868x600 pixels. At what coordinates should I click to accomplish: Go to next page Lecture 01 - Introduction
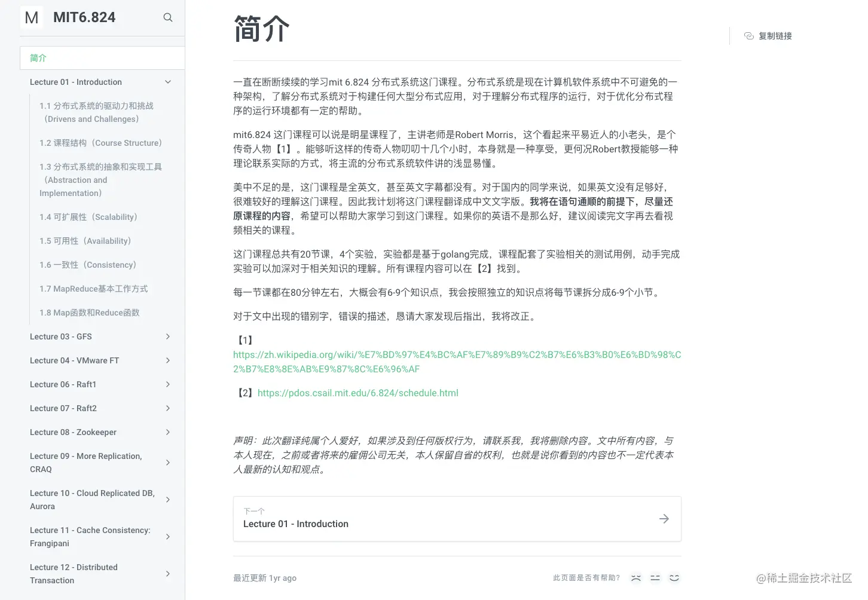(457, 519)
